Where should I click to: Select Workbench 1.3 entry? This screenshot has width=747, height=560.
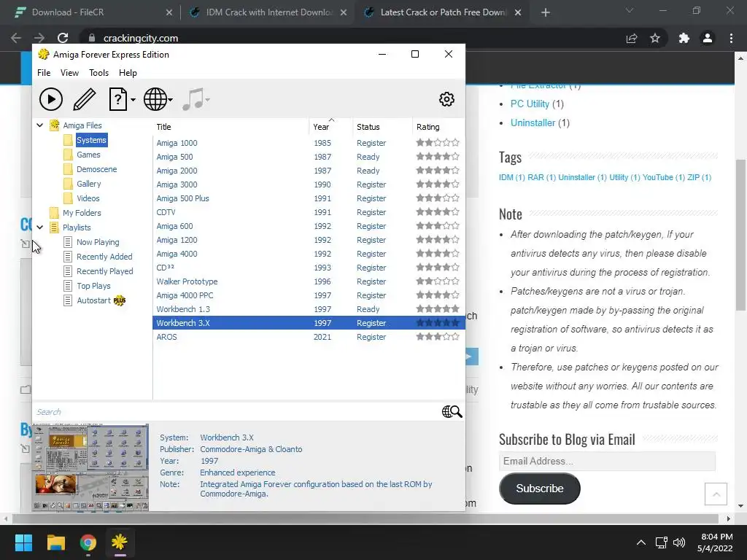point(309,309)
